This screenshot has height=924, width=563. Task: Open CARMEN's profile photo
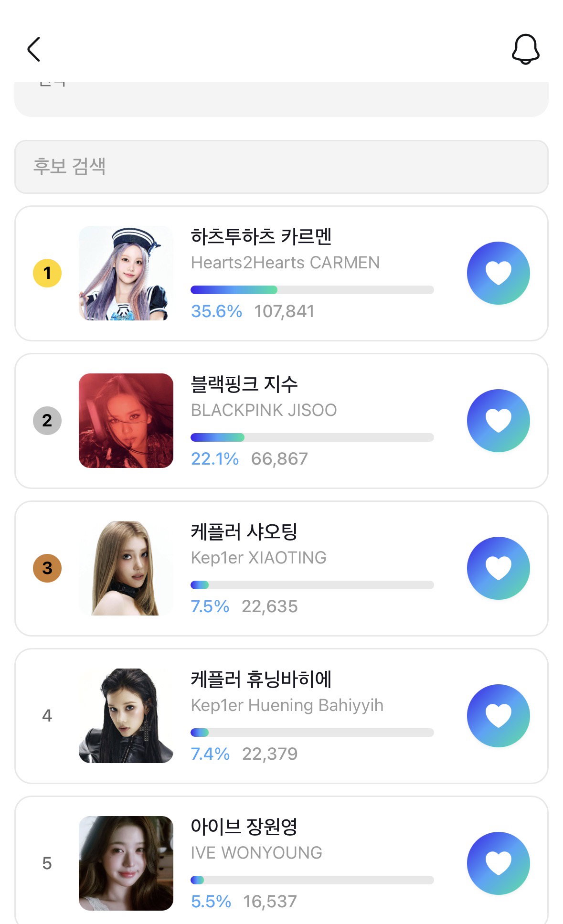(126, 273)
